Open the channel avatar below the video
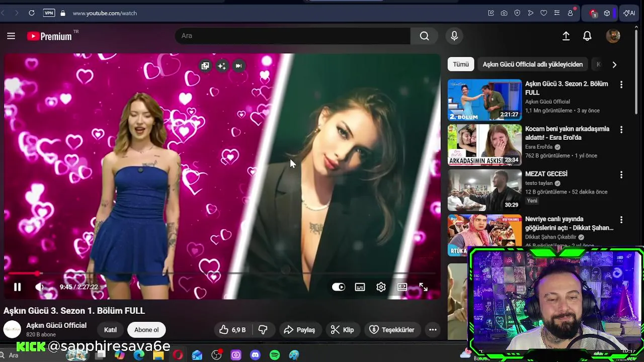This screenshot has width=644, height=362. (12, 330)
